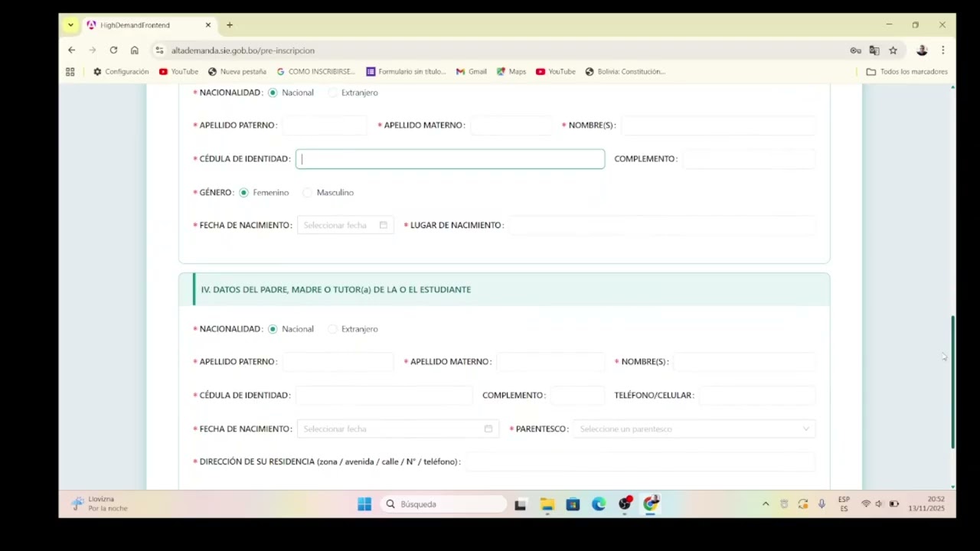Click tutor's Complemento field
980x551 pixels.
coord(577,396)
